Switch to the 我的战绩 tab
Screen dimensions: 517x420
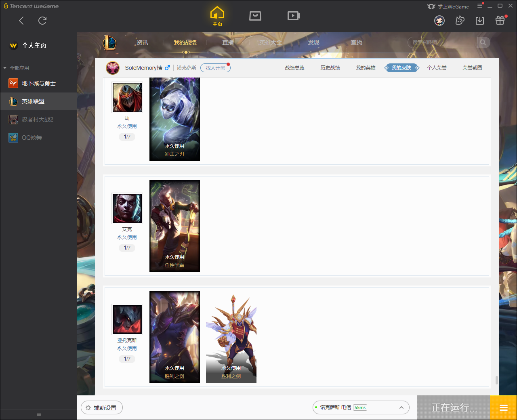185,42
